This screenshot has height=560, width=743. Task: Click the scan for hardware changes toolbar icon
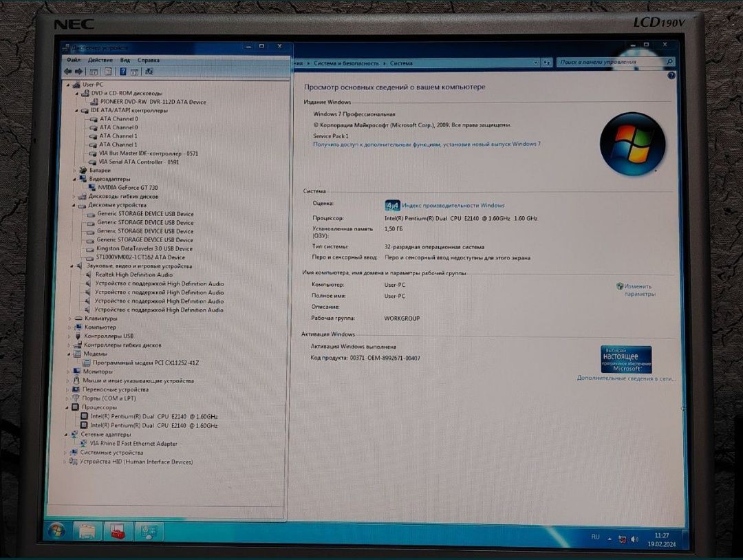pyautogui.click(x=149, y=72)
